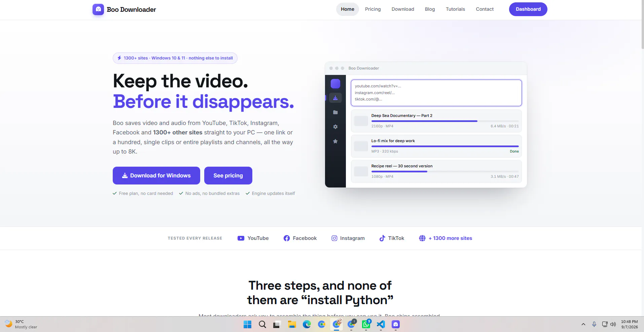Open the Boo Downloader app on the taskbar

396,324
